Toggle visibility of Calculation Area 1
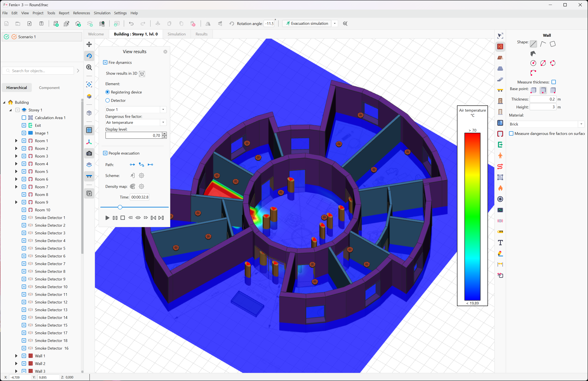This screenshot has height=381, width=588. pos(24,117)
